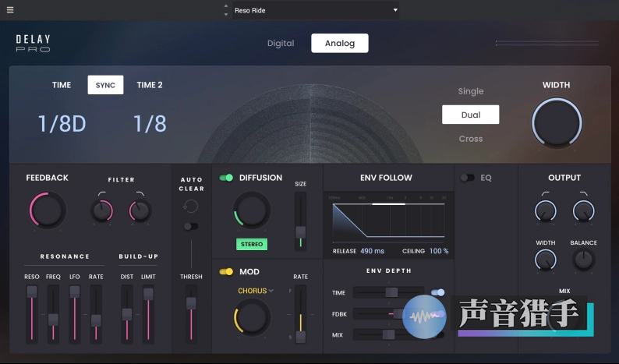Switch to Analog delay mode
619x364 pixels.
click(340, 43)
